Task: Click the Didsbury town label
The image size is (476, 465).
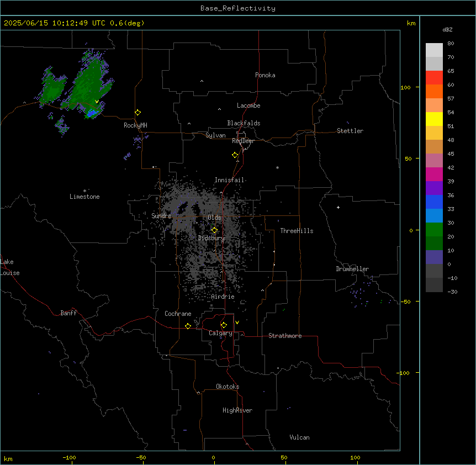Action: coord(211,238)
